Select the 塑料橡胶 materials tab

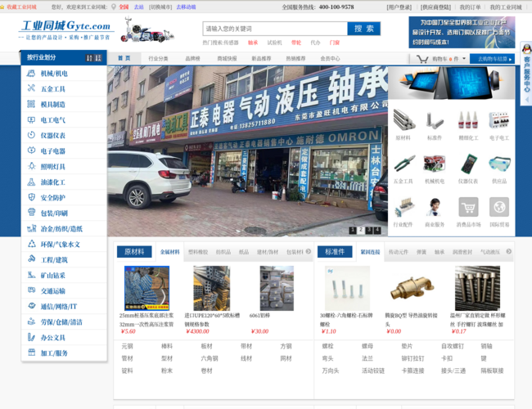199,252
